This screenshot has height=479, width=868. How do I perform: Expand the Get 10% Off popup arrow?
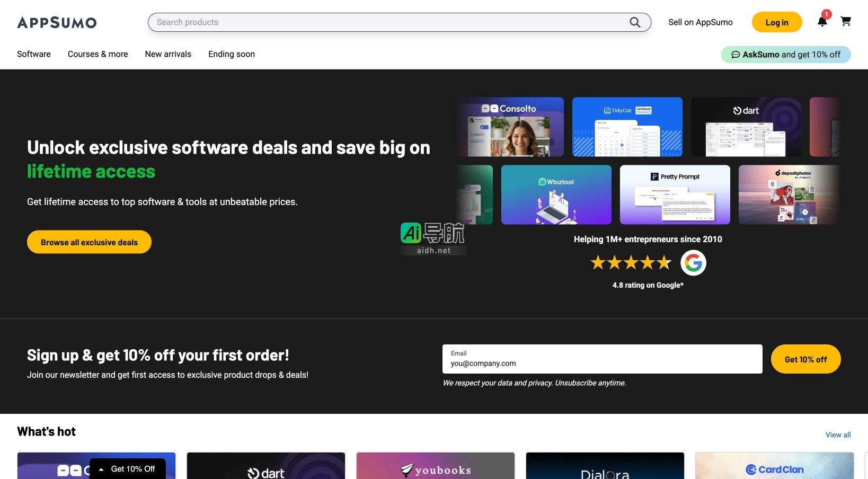(101, 469)
